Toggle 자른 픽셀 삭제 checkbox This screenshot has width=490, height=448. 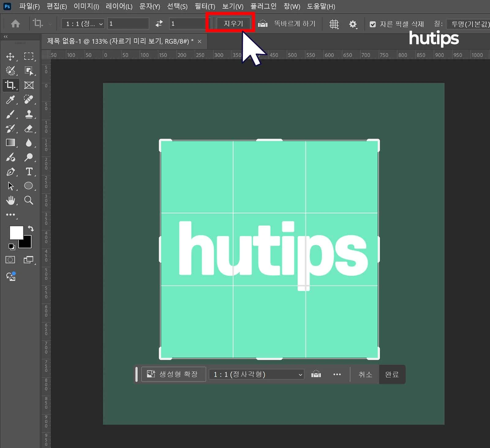[x=373, y=24]
